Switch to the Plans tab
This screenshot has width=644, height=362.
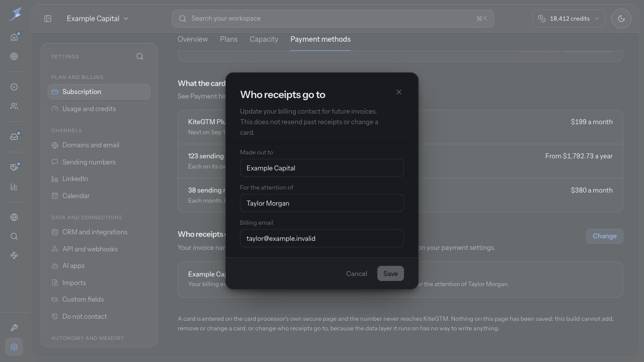click(229, 39)
